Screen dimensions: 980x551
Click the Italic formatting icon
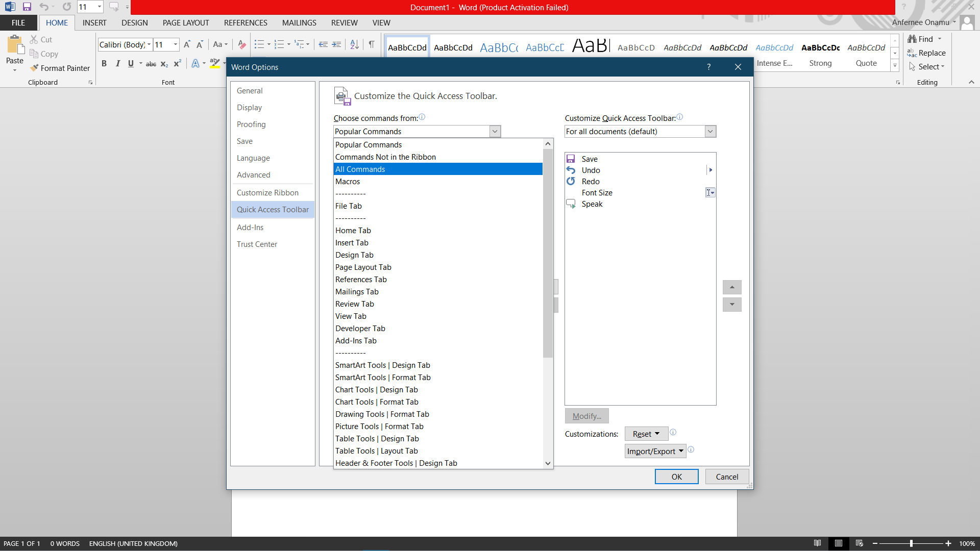click(x=117, y=63)
